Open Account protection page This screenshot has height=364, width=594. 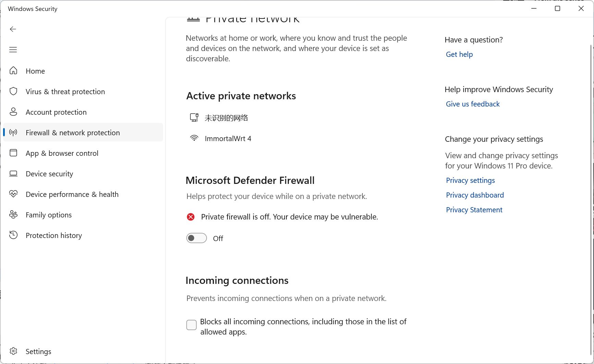pyautogui.click(x=83, y=112)
